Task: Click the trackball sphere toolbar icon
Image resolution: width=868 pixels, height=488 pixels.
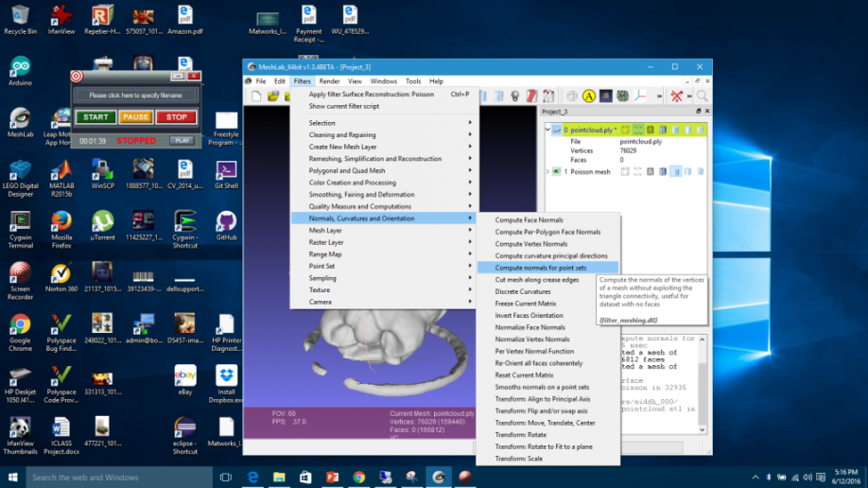Action: click(572, 96)
